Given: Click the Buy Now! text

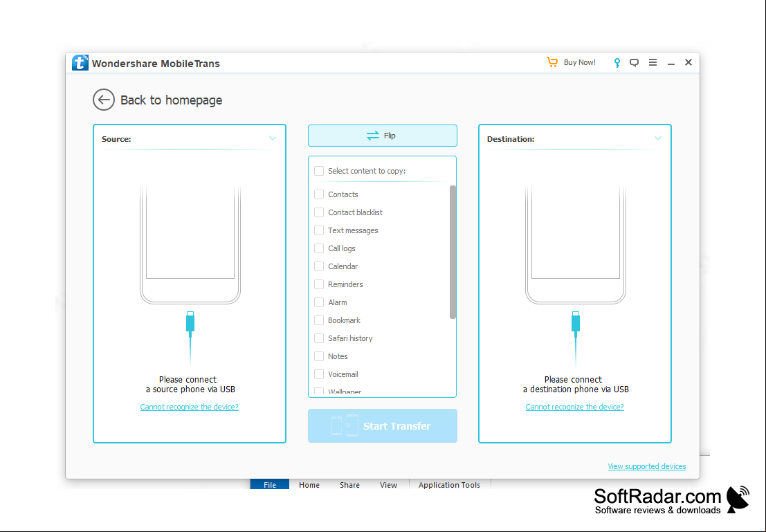Looking at the screenshot, I should tap(579, 62).
